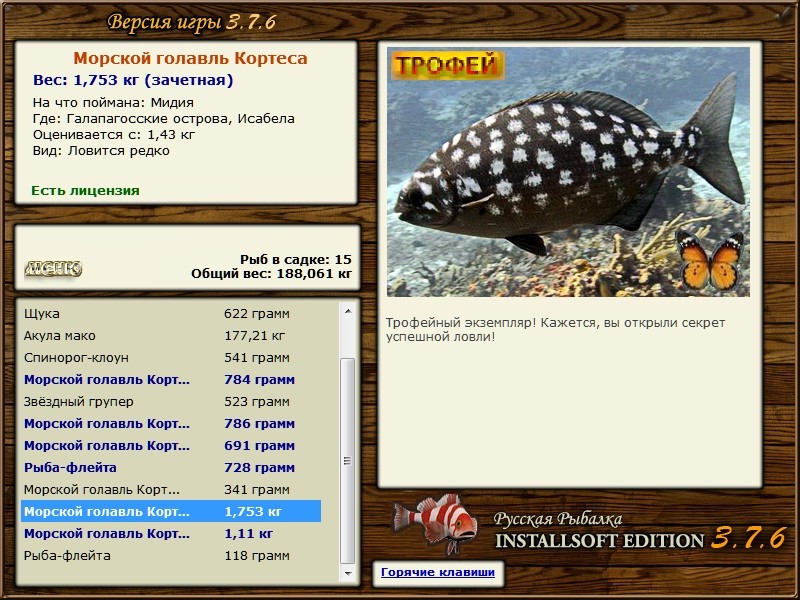Click the Рыб в садке: 15 counter
800x600 pixels.
296,259
